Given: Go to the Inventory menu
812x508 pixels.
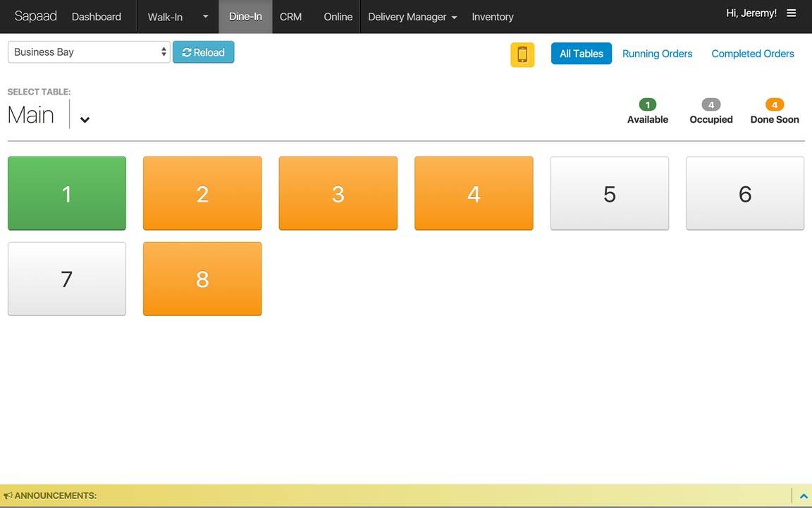Looking at the screenshot, I should click(x=492, y=17).
